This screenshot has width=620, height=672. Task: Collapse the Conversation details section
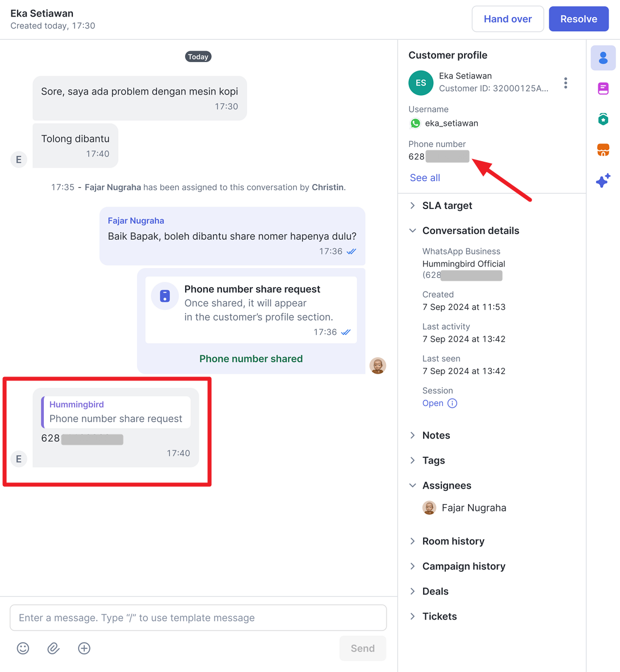pyautogui.click(x=464, y=231)
